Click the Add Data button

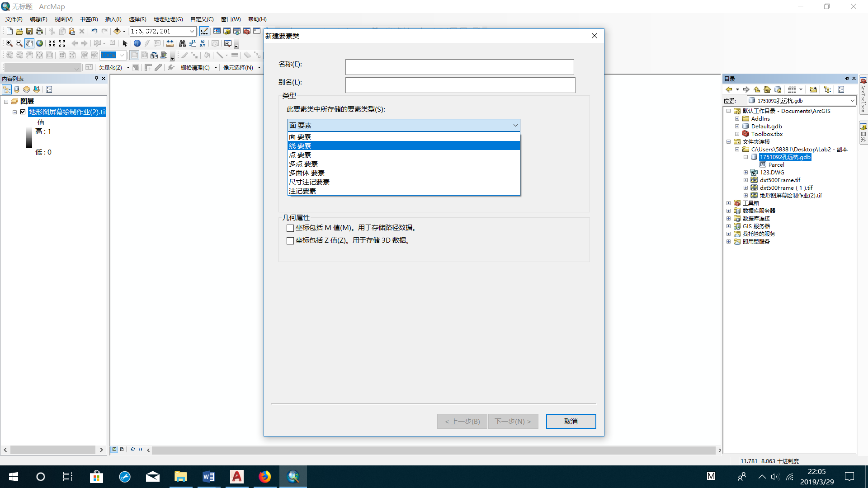click(x=117, y=31)
